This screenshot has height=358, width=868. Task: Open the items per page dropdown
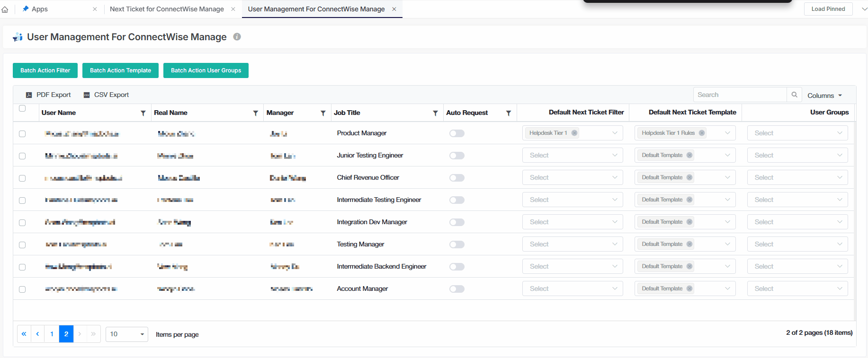coord(127,334)
